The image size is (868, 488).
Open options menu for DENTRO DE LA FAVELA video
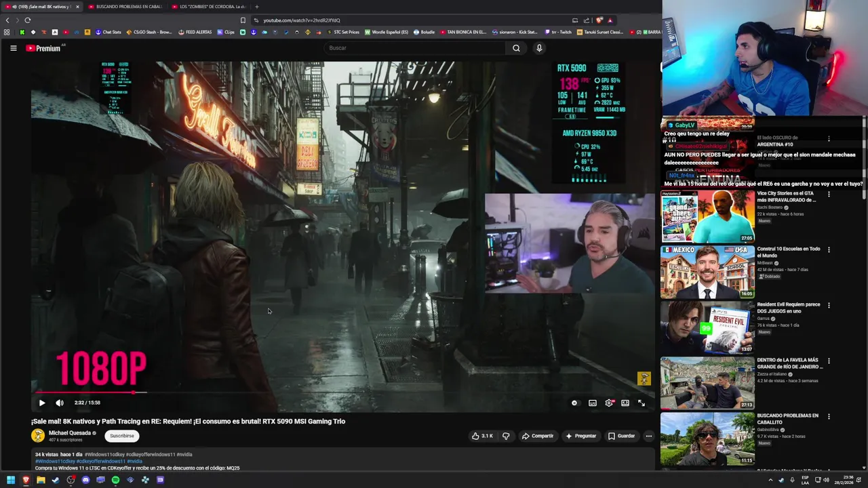829,361
